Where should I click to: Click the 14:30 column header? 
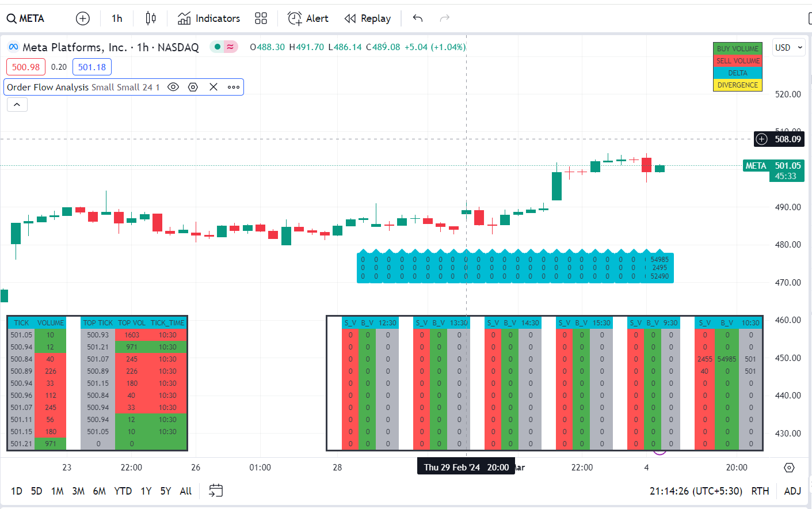click(530, 322)
